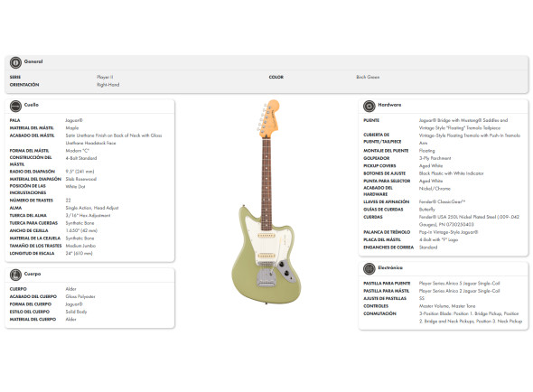Click the General section icon
Screen dimensions: 533x392
[15, 62]
